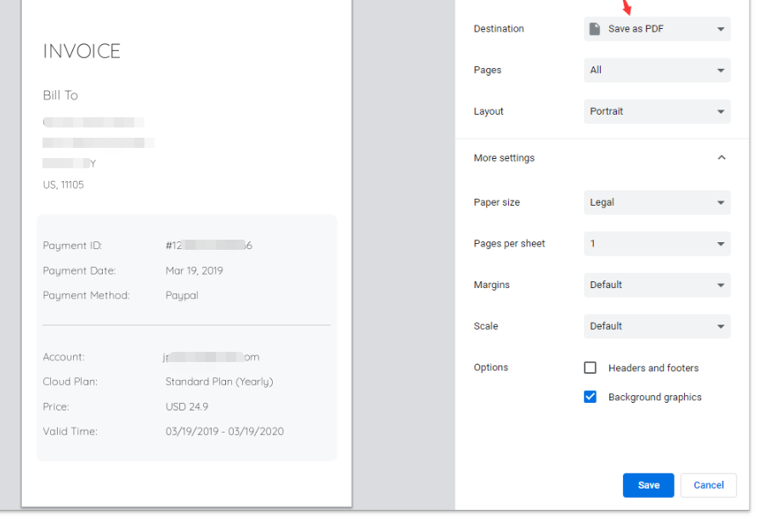Open the Paper size dropdown set to Legal
Image resolution: width=758 pixels, height=532 pixels.
click(x=657, y=202)
